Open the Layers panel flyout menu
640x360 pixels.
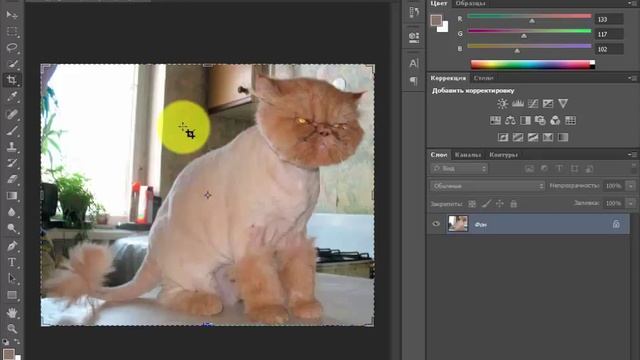pos(632,155)
